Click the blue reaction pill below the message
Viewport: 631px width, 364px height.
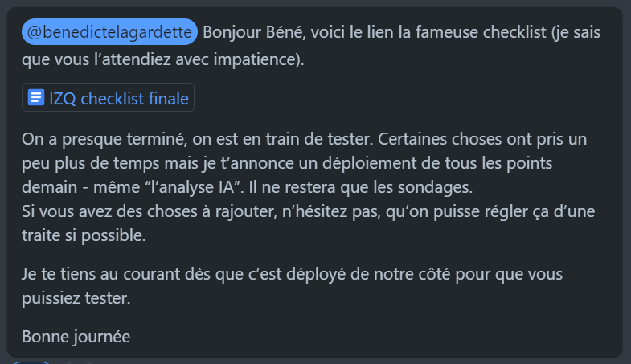pos(31,362)
